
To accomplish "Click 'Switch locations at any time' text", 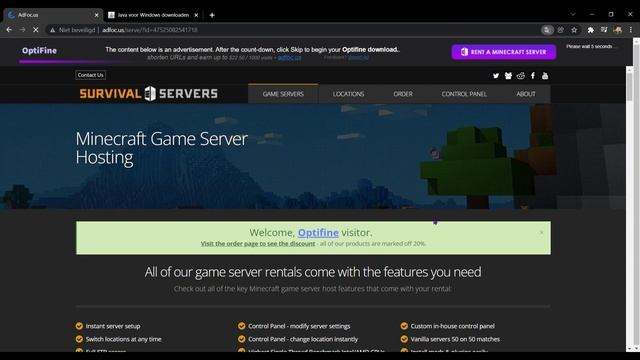I will coord(123,339).
